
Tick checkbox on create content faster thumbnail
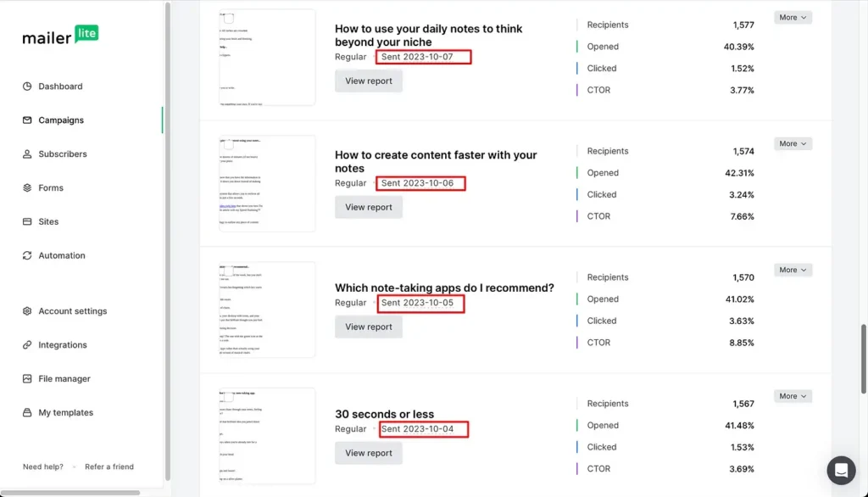tap(229, 145)
